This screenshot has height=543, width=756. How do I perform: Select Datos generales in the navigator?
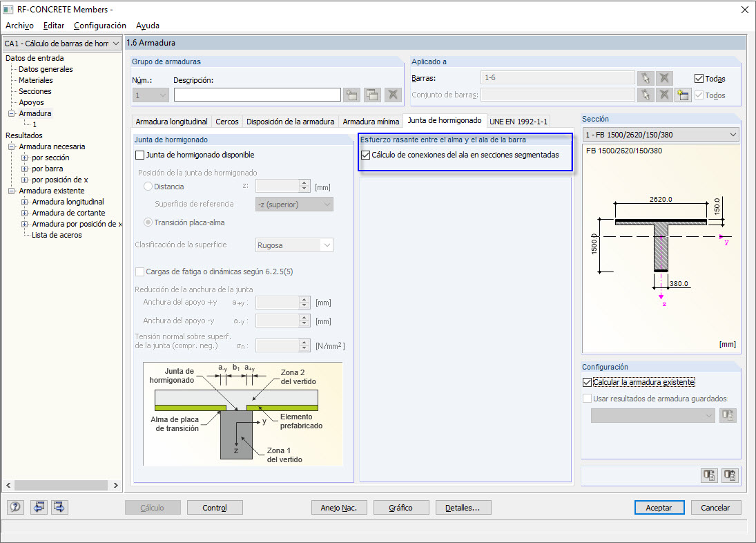click(46, 70)
